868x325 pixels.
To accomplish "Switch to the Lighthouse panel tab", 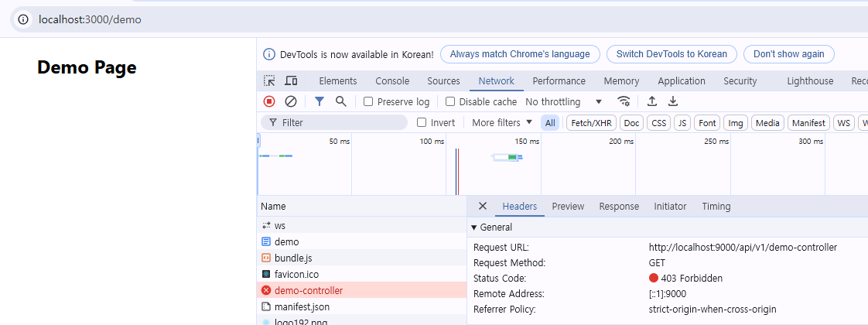I will [x=810, y=80].
